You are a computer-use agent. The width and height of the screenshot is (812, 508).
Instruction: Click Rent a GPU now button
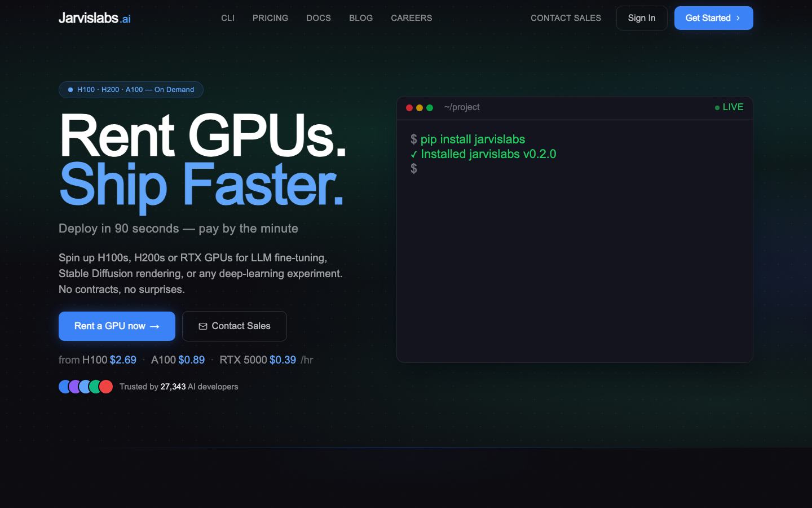coord(117,326)
